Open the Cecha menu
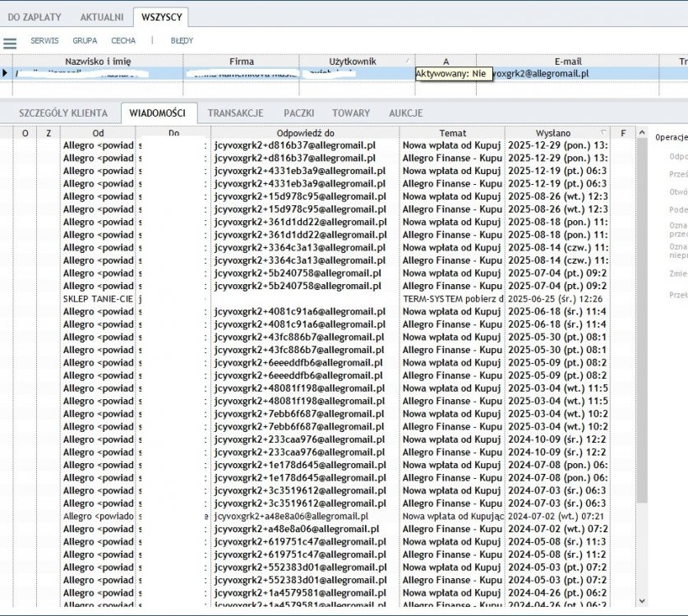Viewport: 688px width, 616px height. (x=123, y=40)
